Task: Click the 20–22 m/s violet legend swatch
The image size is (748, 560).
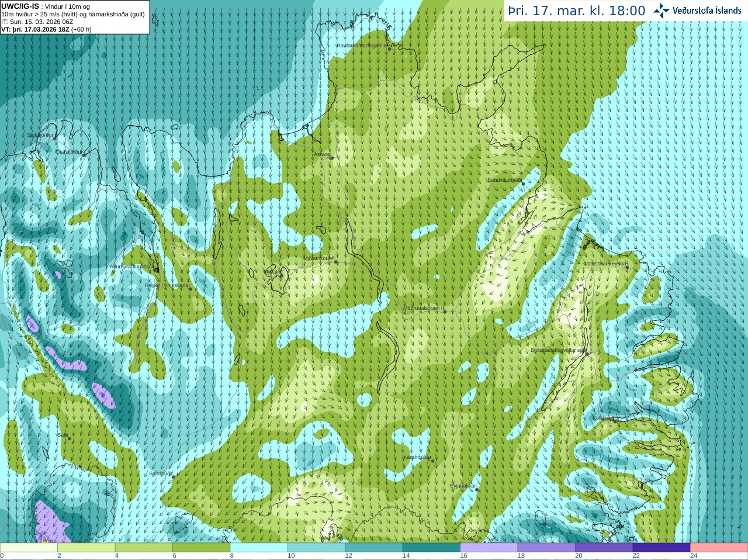Action: tap(604, 548)
